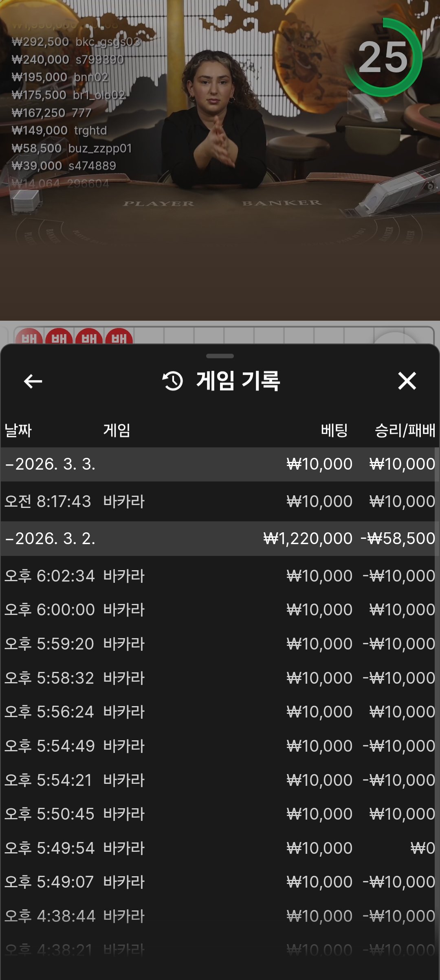Click the 날짜 column header
Image resolution: width=440 pixels, height=980 pixels.
click(18, 430)
